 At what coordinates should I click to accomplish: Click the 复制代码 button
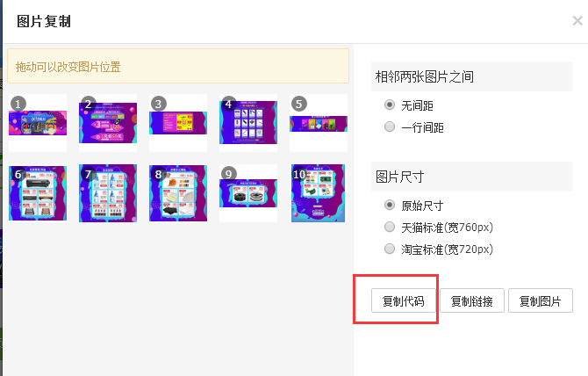(x=404, y=300)
